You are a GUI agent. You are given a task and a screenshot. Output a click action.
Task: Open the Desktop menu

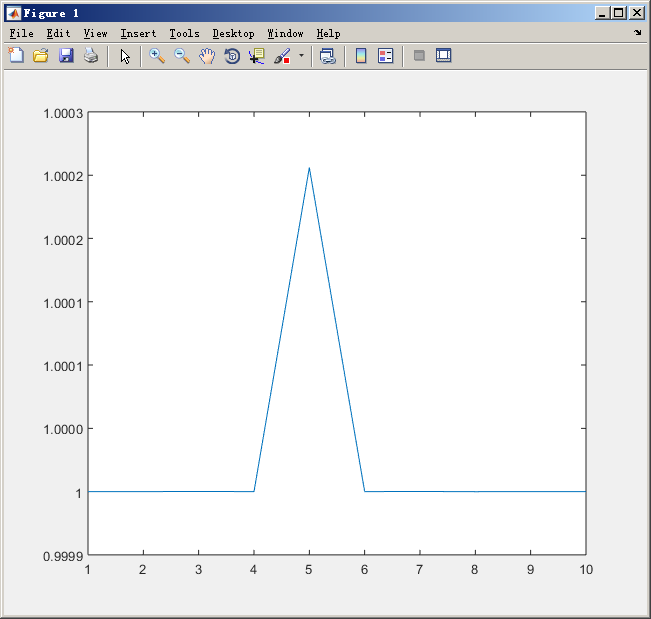[233, 33]
